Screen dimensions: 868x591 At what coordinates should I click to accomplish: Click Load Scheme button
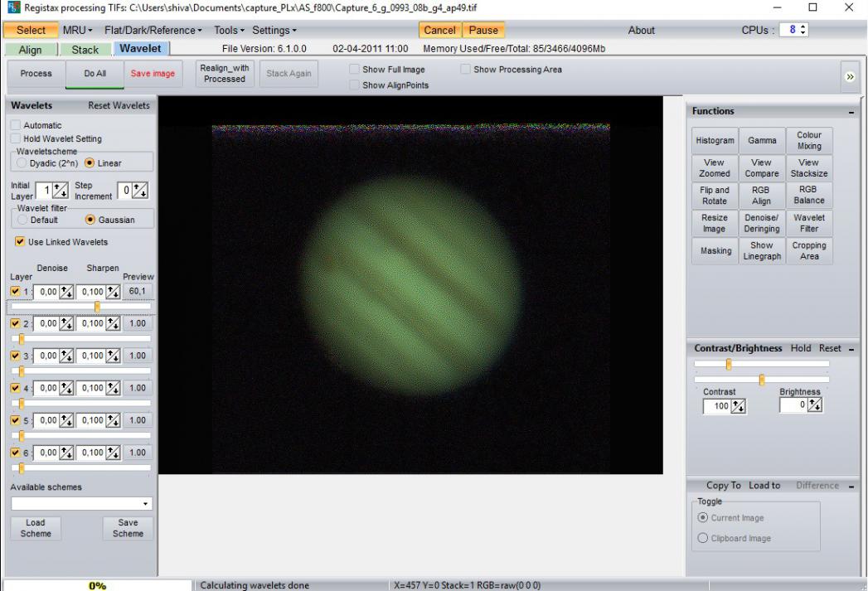[x=36, y=528]
